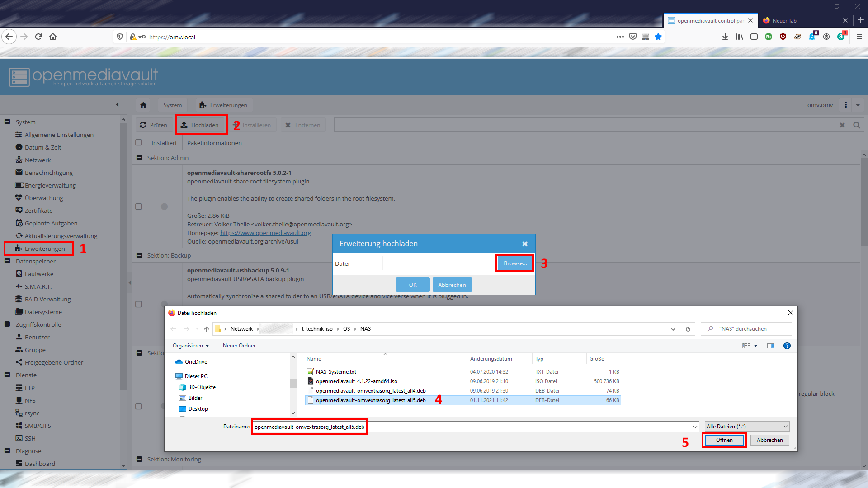Select Desktop in the file dialog tree
Screen dimensions: 868x488
click(x=198, y=409)
